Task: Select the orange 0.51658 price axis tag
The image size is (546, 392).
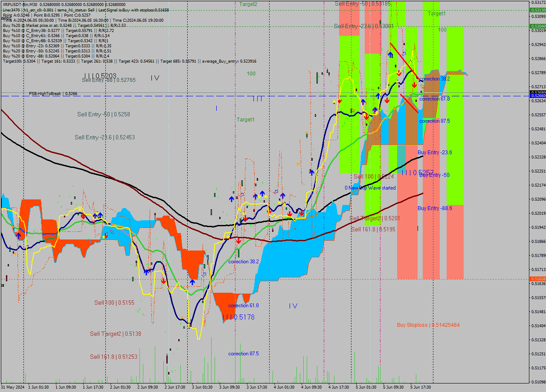Action: click(x=537, y=279)
